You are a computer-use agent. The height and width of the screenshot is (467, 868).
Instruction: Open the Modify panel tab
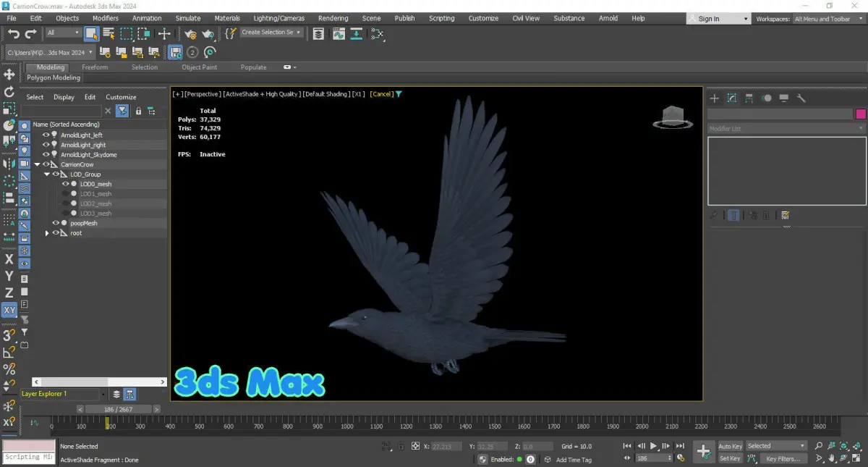[x=732, y=98]
